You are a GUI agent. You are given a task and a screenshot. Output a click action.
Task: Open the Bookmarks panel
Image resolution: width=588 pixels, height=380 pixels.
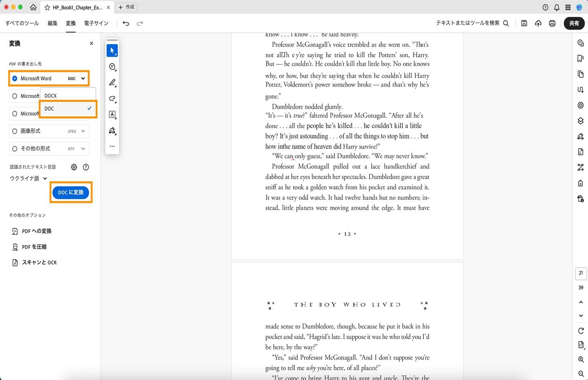click(580, 58)
